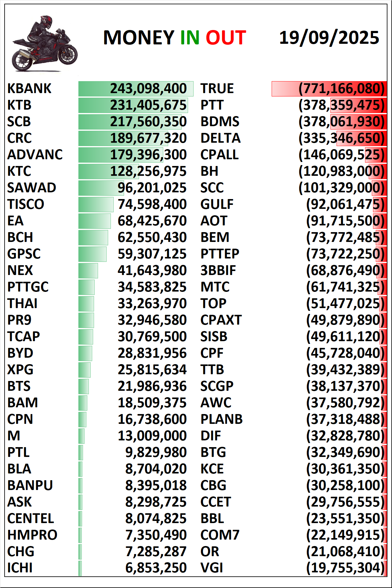Click PTT outflow amount (378,359,475)
Screen dimensions: 392x588
(341, 105)
